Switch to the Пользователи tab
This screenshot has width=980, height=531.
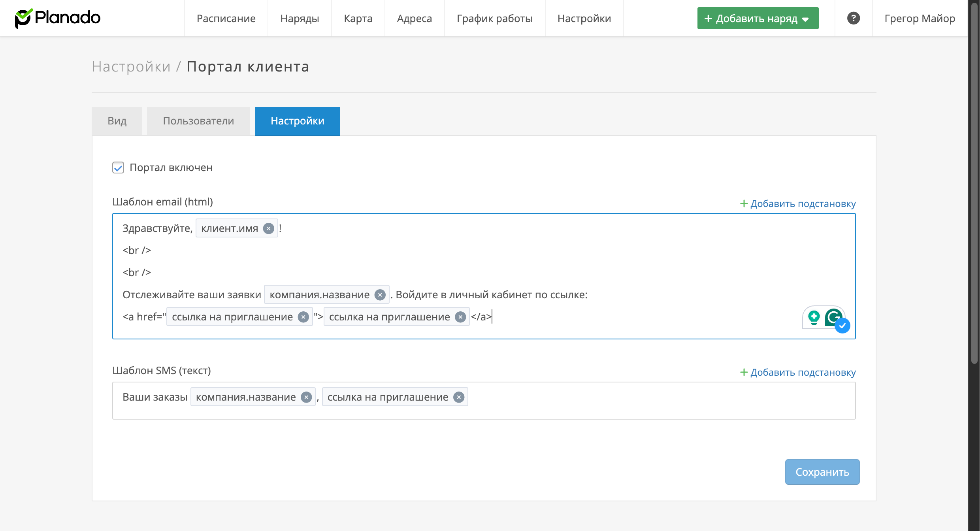pyautogui.click(x=198, y=121)
